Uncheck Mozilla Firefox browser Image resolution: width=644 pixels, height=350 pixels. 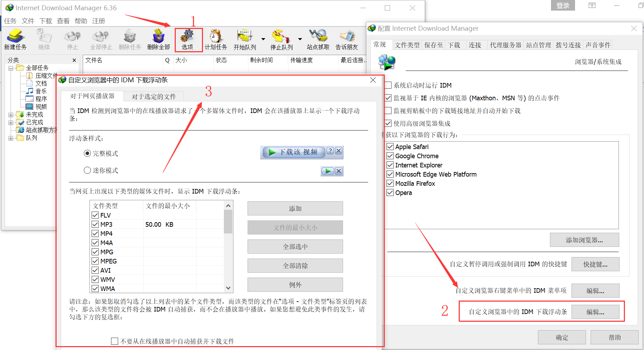(390, 183)
